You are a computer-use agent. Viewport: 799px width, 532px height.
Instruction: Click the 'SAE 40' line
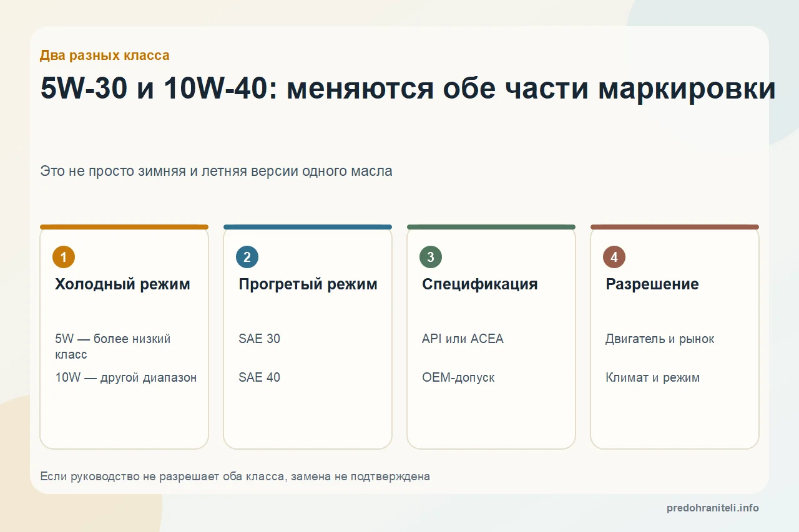[x=259, y=377]
